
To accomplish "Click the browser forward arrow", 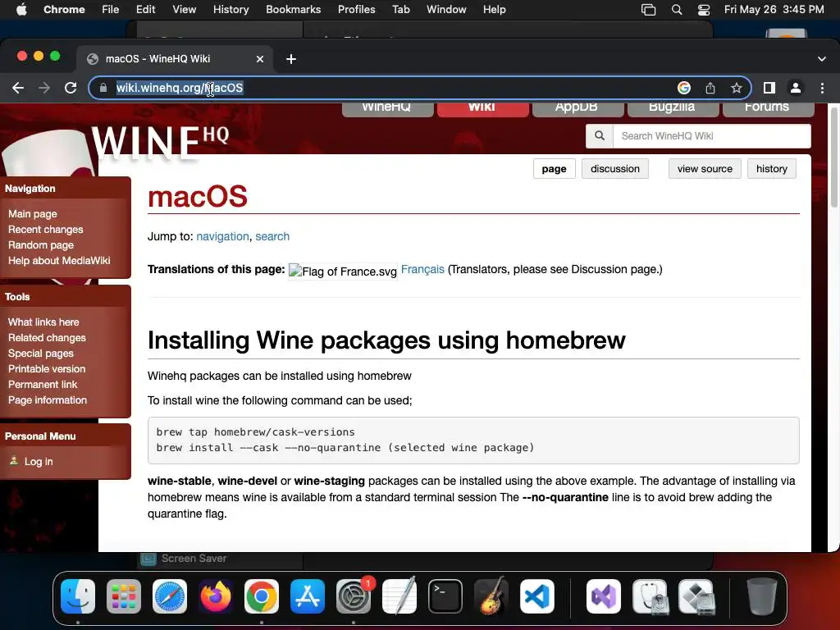I will pos(44,88).
